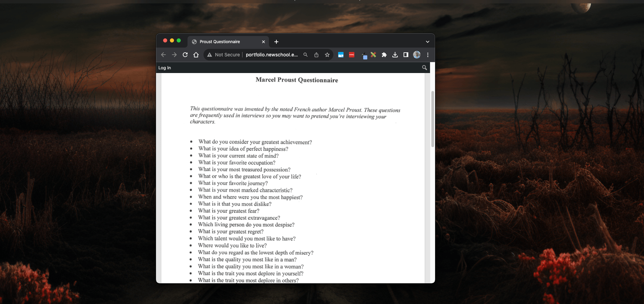
Task: Click 'What is your favorite journey?'
Action: pos(233,183)
